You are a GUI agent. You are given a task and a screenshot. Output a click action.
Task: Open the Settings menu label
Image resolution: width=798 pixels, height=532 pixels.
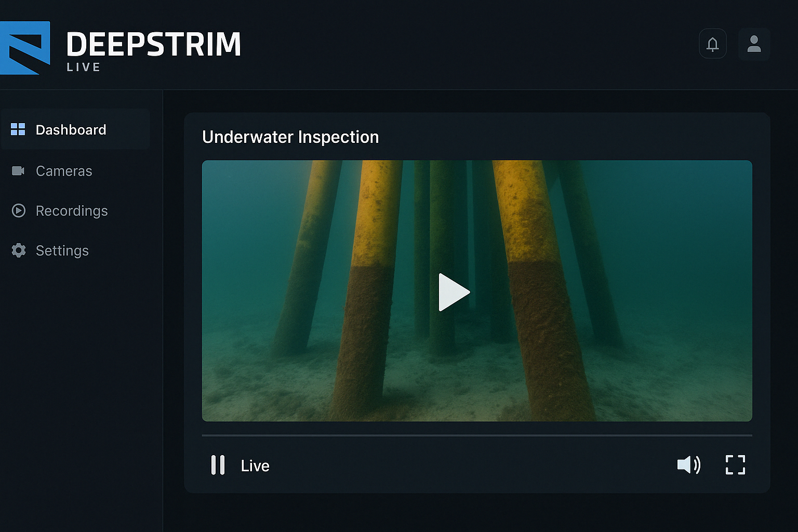(62, 250)
